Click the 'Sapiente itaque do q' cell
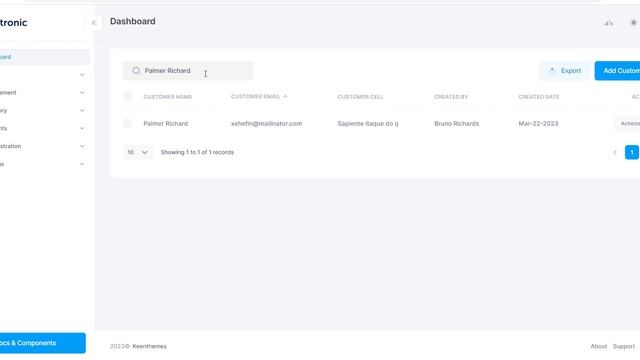This screenshot has height=360, width=640. [x=368, y=123]
